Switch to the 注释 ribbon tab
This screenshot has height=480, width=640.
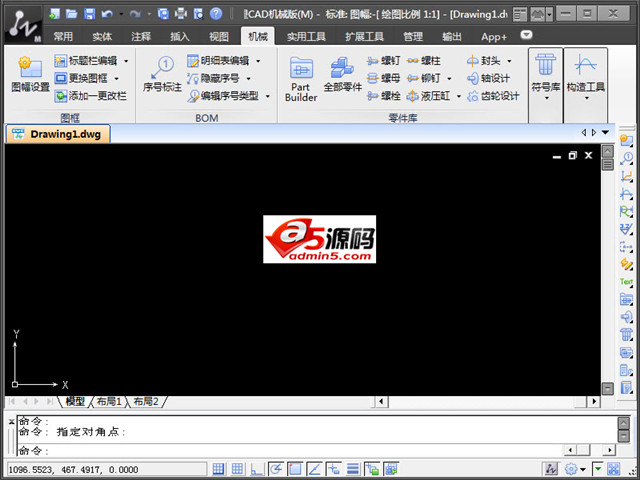pos(141,37)
